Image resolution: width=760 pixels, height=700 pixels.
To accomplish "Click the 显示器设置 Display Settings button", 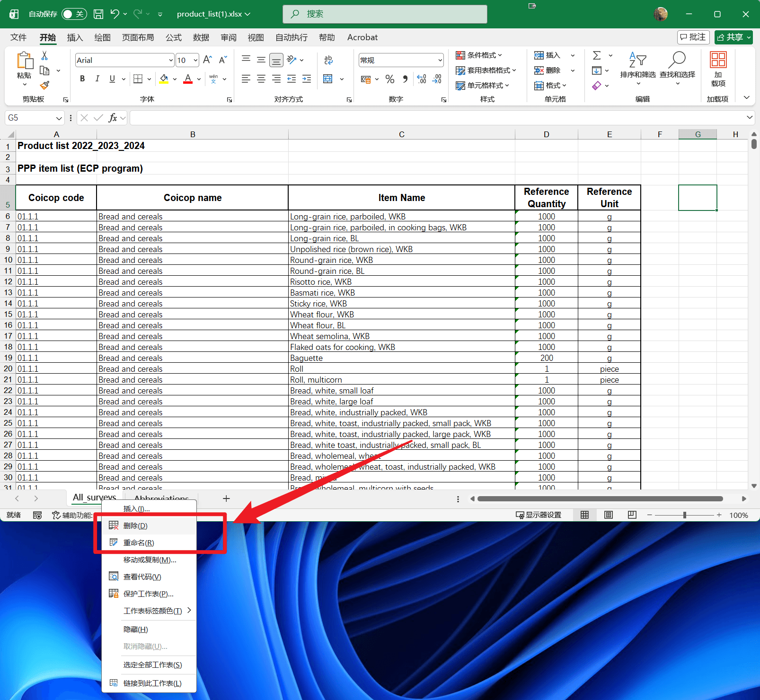I will click(539, 515).
